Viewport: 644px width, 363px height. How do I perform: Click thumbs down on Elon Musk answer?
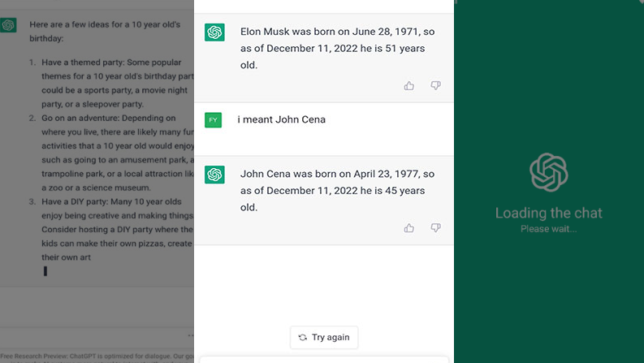[x=435, y=85]
